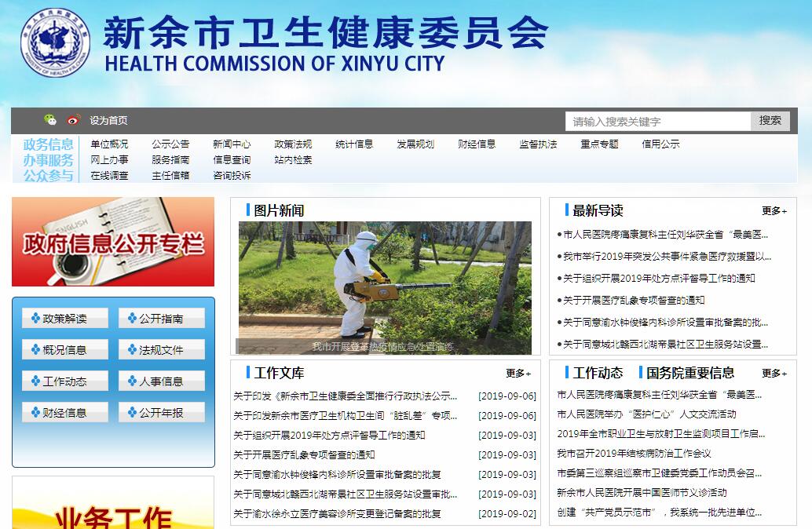812x529 pixels.
Task: Open the 财经信息 top menu item
Action: 477,144
